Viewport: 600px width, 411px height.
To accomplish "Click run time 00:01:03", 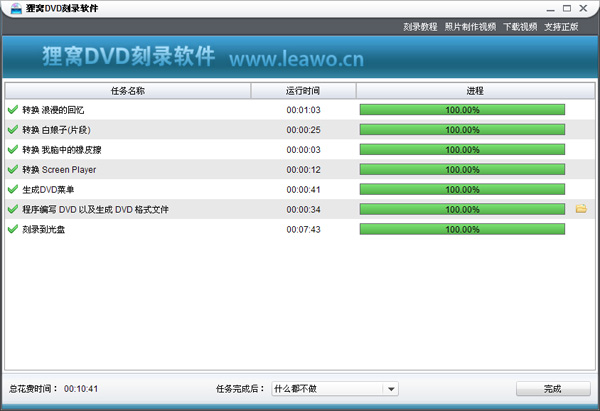I will pos(303,110).
